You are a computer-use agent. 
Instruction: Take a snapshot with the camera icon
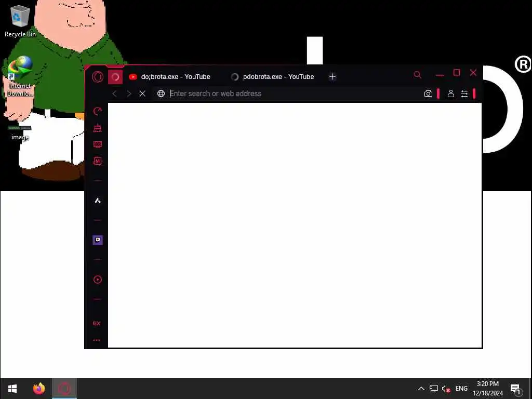[x=428, y=94]
